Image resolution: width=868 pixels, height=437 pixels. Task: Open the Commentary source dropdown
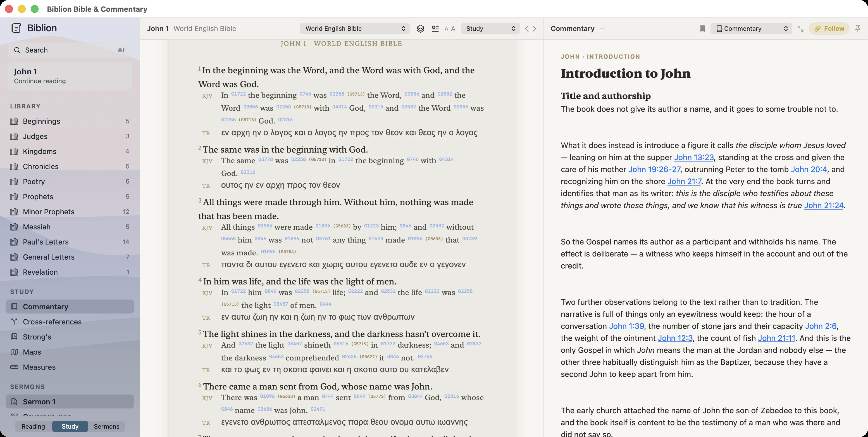[x=751, y=29]
